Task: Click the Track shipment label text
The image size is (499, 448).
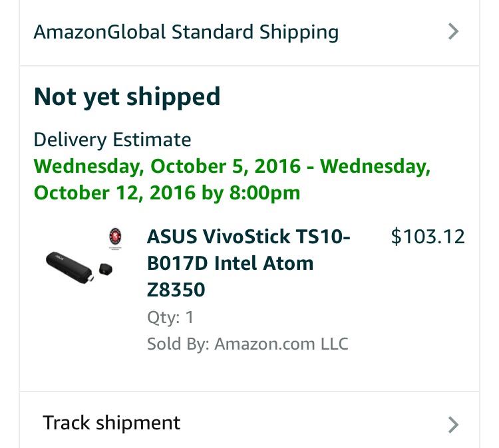Action: click(x=112, y=423)
